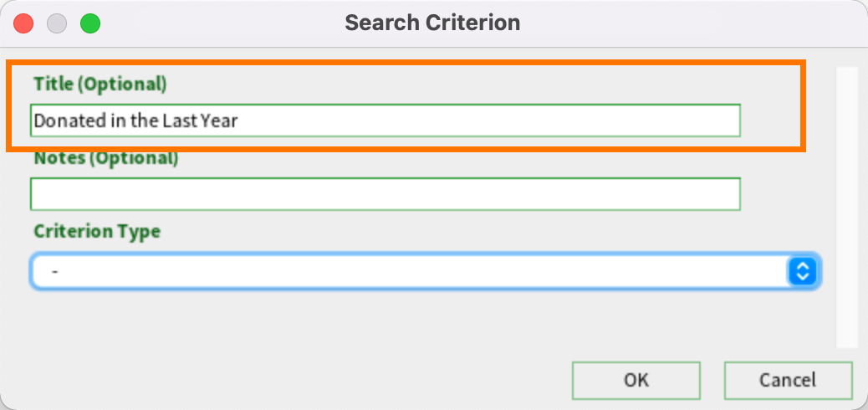Confirm the criterion with OK
This screenshot has height=410, width=868.
(x=636, y=380)
